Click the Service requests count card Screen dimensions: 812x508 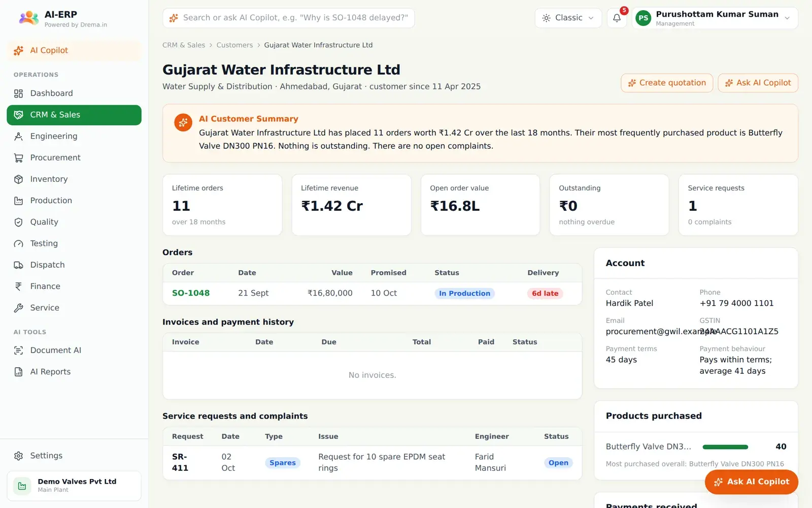[x=738, y=205]
